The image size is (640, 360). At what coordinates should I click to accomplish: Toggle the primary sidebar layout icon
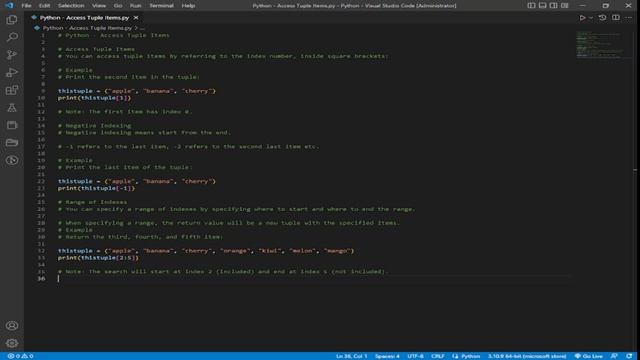[x=531, y=6]
